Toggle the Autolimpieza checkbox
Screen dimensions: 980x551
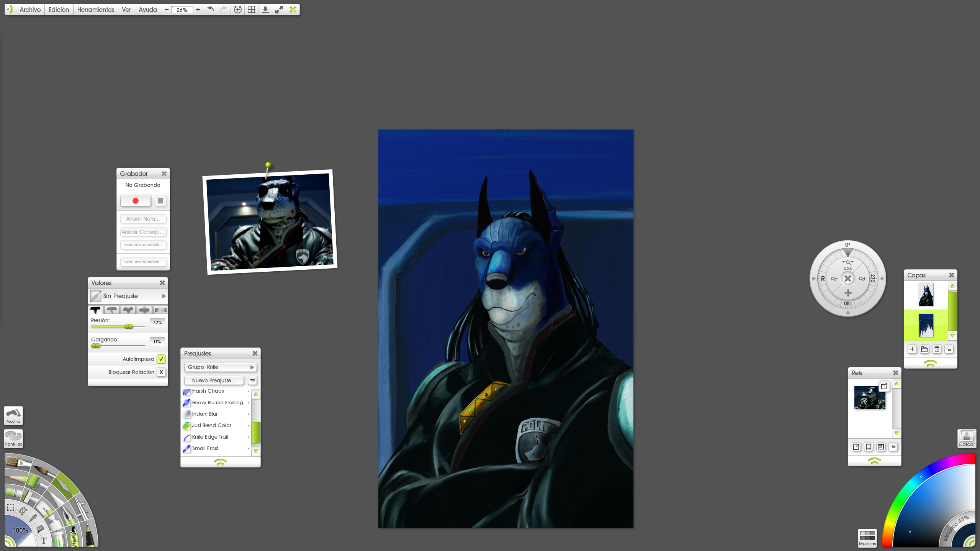click(161, 359)
